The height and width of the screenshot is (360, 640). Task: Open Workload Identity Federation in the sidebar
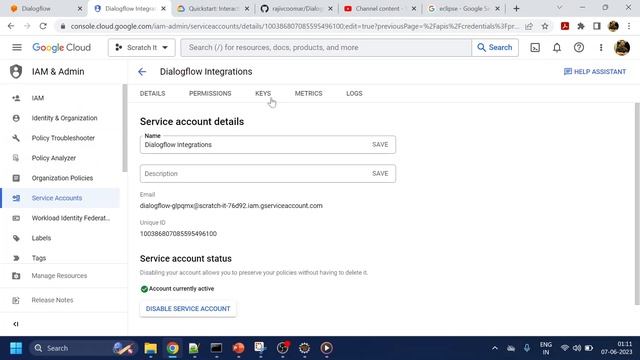click(x=60, y=218)
